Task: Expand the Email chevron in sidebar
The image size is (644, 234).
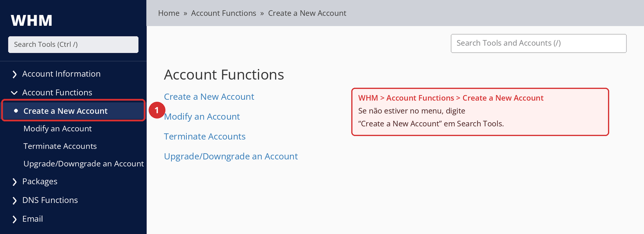Action: (14, 220)
